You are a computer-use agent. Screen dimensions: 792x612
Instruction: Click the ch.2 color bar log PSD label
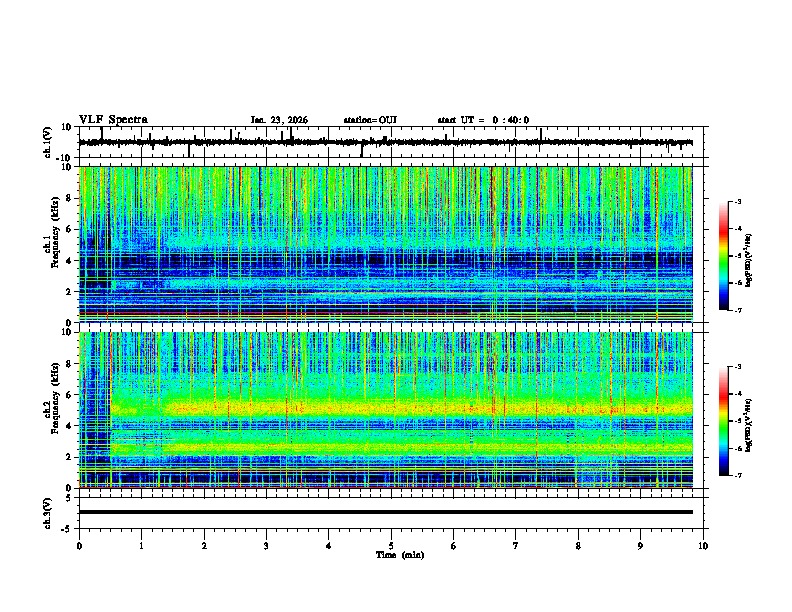tap(749, 426)
